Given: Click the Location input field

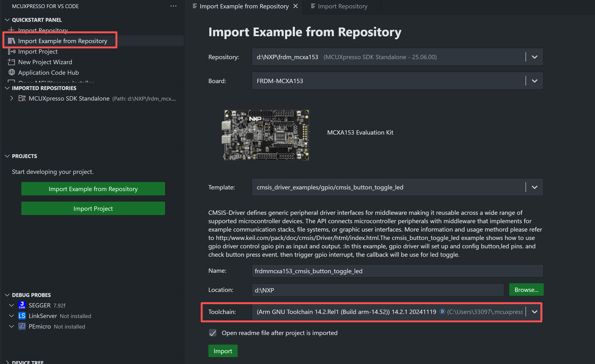Looking at the screenshot, I should tap(378, 290).
